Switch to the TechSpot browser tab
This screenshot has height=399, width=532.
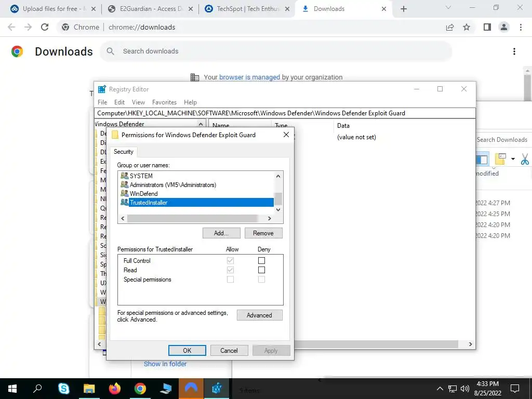click(248, 9)
